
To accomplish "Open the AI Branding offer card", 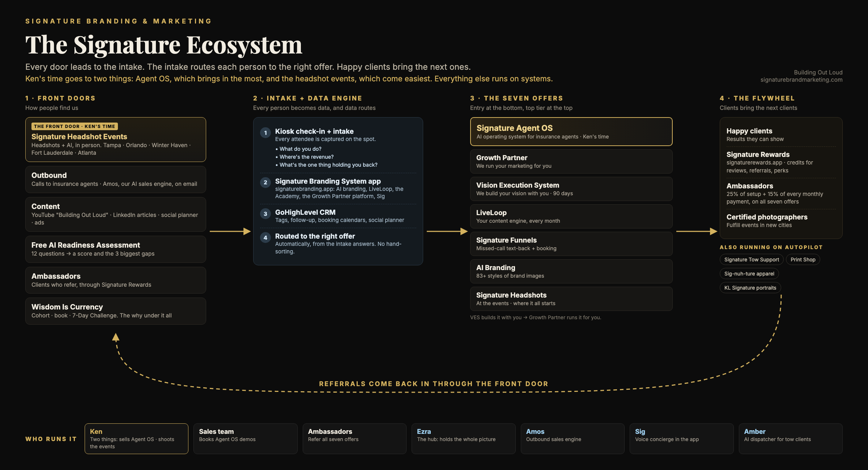I will [x=571, y=271].
